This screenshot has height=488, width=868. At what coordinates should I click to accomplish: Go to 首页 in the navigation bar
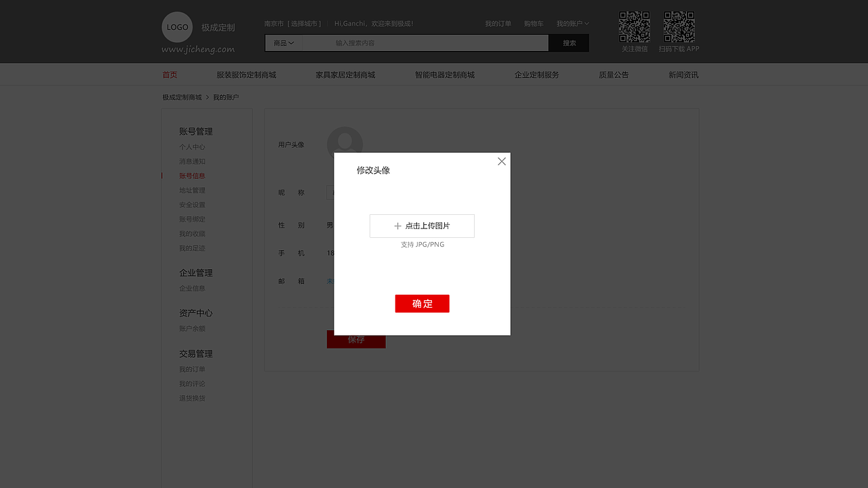(x=170, y=75)
